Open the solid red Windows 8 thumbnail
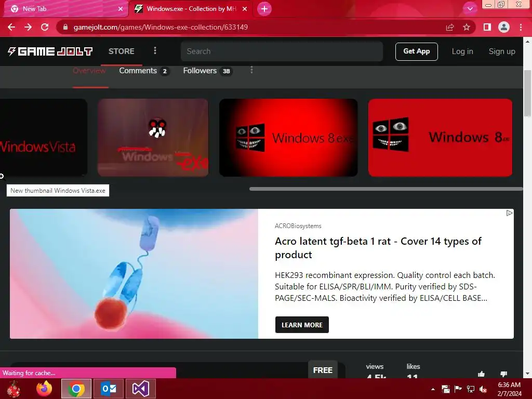Screen dimensions: 532x399 click(440, 137)
